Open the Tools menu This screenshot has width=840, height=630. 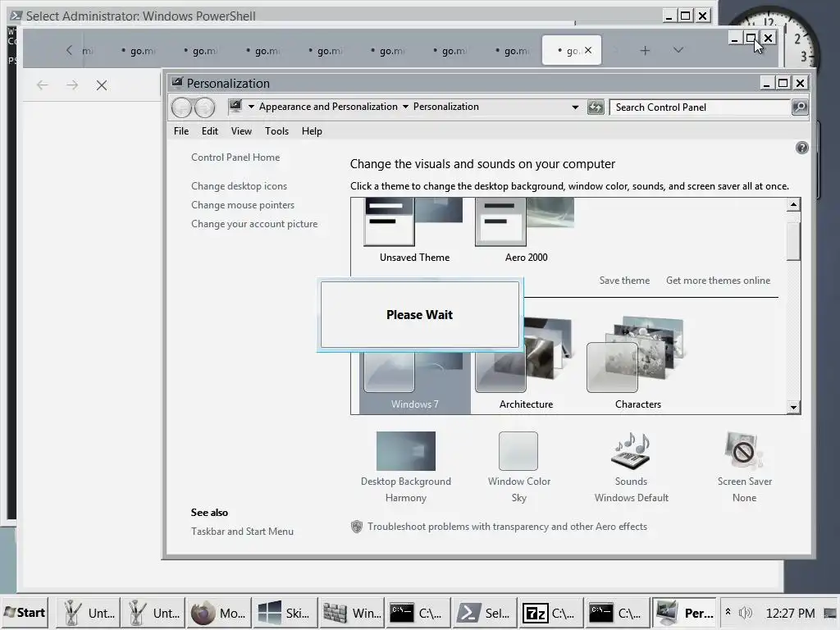point(276,131)
